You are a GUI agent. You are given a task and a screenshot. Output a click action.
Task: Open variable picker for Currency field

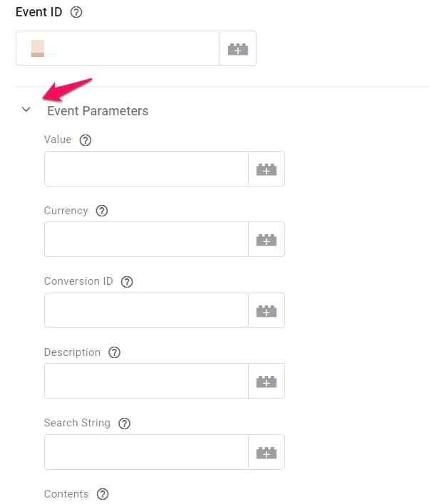[x=266, y=239]
